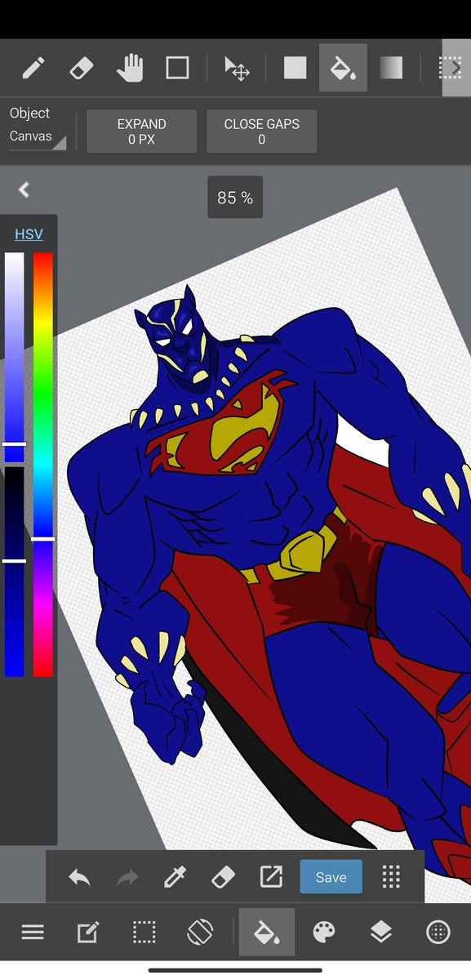Open the export share icon
471x980 pixels.
click(270, 877)
